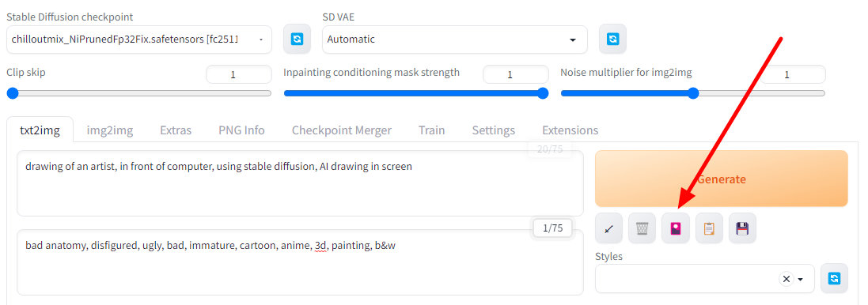Open the Extensions tab
This screenshot has height=305, width=868.
[x=570, y=130]
